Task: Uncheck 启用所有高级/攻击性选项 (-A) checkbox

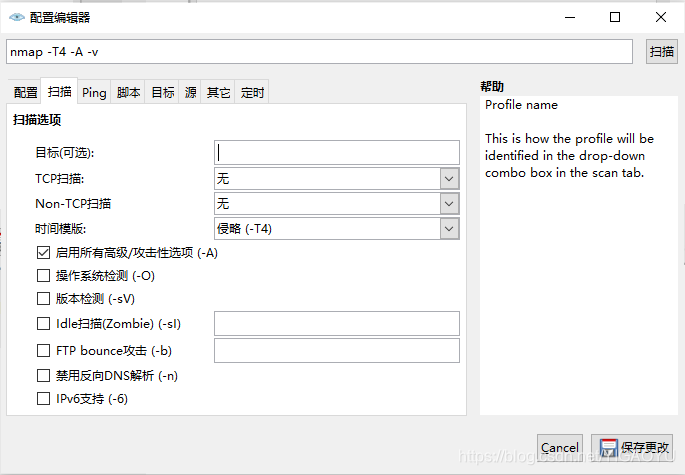Action: 43,253
